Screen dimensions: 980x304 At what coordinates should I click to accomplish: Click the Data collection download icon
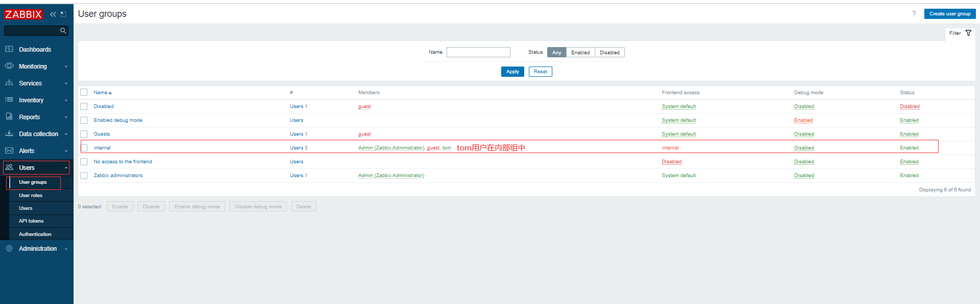pos(9,134)
